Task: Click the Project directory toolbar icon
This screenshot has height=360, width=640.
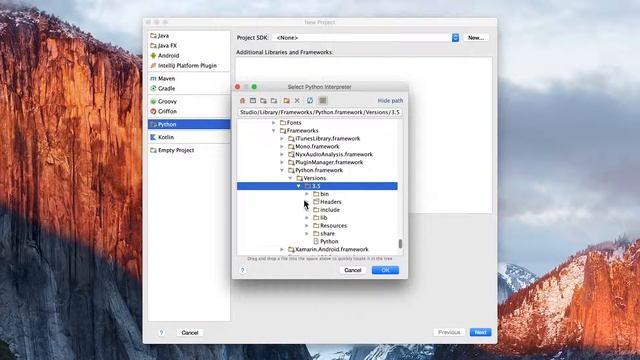Action: click(x=264, y=100)
